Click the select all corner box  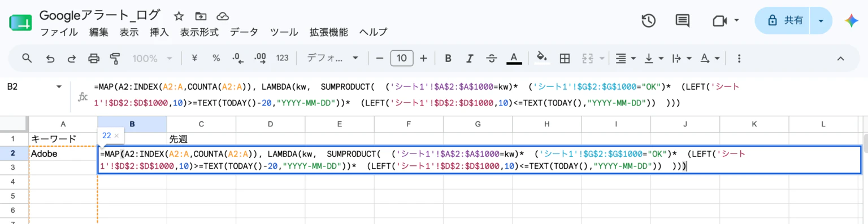coord(14,124)
